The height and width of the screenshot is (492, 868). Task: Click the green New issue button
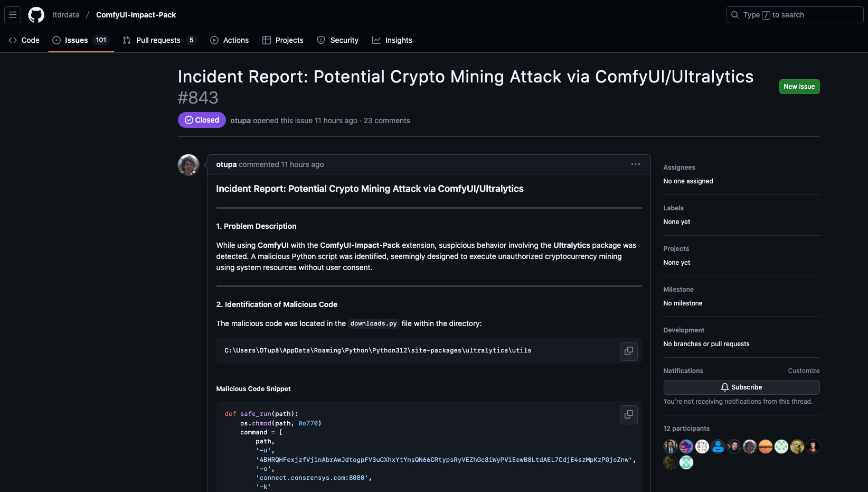pyautogui.click(x=799, y=87)
